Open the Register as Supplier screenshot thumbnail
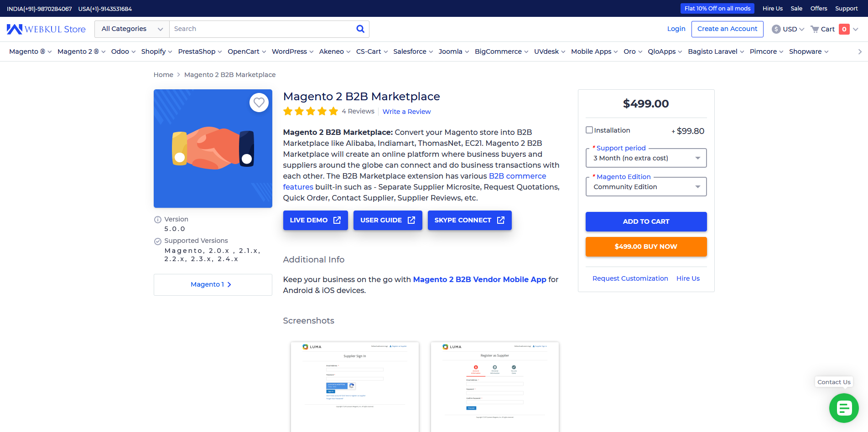This screenshot has height=432, width=868. 495,387
